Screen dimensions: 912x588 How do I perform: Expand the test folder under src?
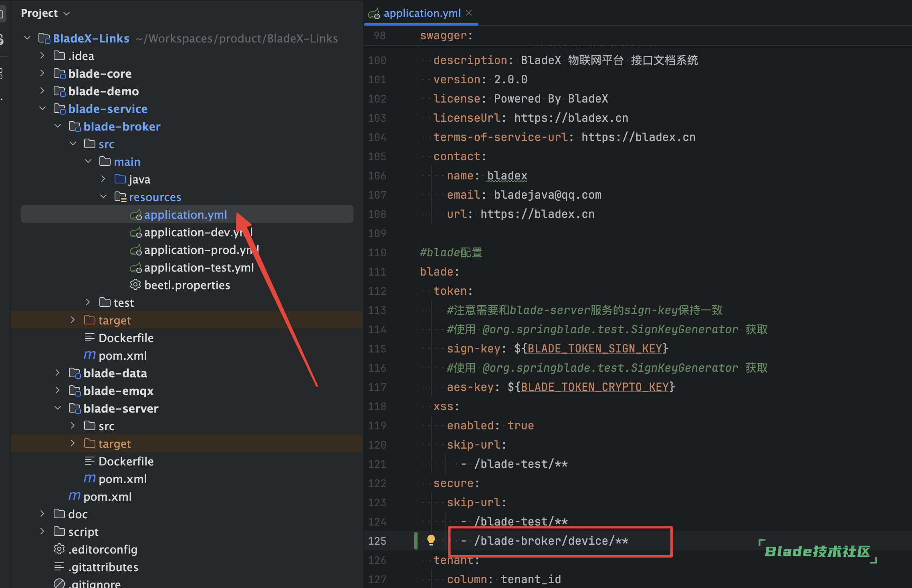pos(88,302)
